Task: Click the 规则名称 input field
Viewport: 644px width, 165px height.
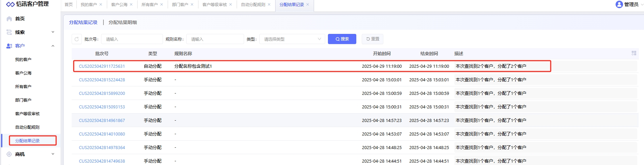Action: [x=215, y=39]
